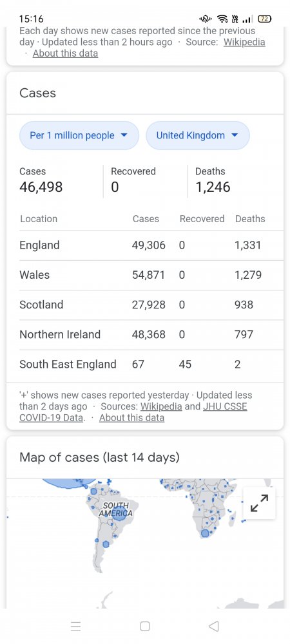Open About this data link at top
Screen dimensions: 290x644
pos(65,53)
